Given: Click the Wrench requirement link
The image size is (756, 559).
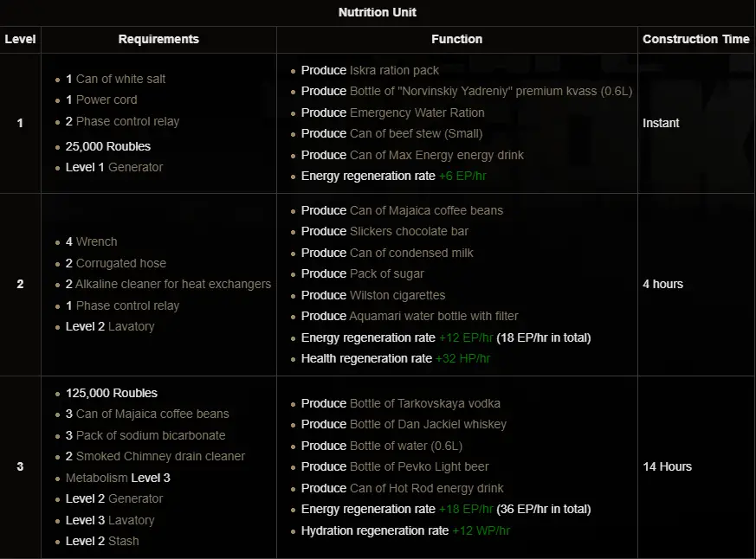Looking at the screenshot, I should pos(96,241).
